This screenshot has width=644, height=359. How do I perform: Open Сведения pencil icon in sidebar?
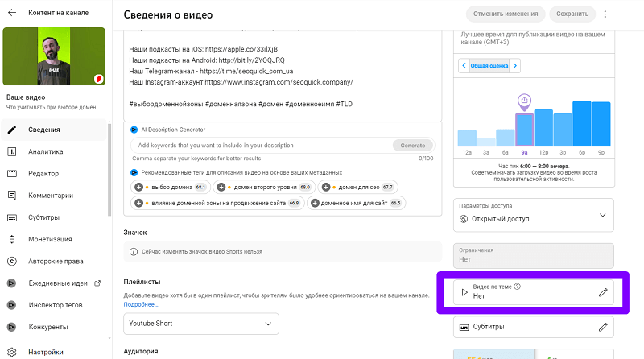(x=12, y=130)
